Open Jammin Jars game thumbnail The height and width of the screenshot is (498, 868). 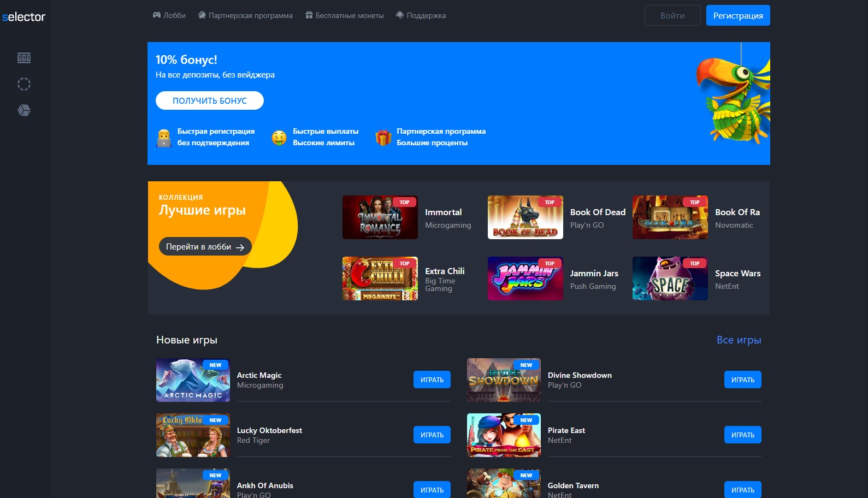point(525,278)
